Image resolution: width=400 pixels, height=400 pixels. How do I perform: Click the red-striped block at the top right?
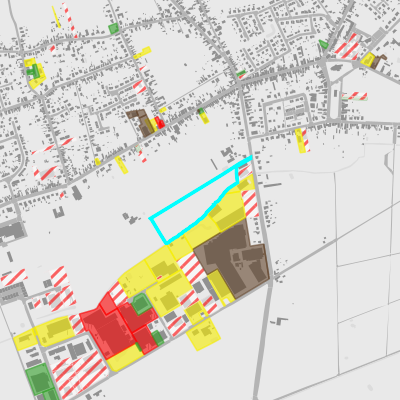[348, 47]
